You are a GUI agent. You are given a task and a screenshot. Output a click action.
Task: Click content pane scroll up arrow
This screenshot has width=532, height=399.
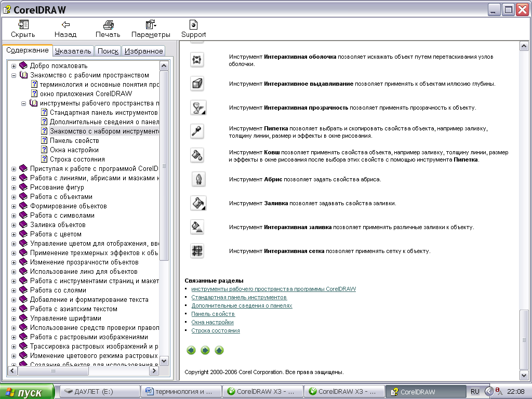pyautogui.click(x=524, y=46)
